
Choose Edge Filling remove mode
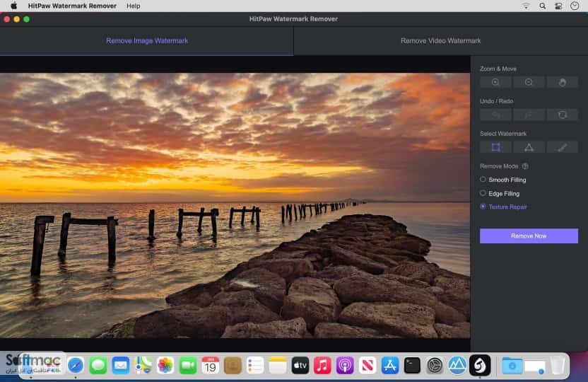[500, 194]
